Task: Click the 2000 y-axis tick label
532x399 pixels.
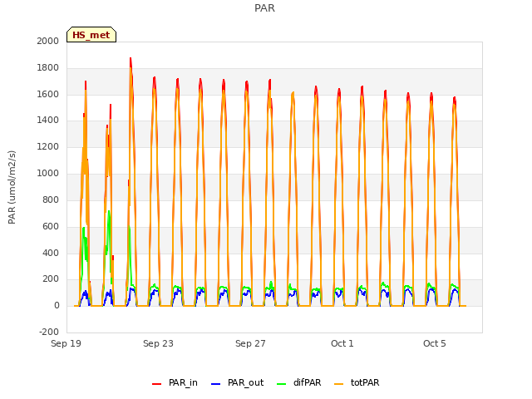Action: click(x=48, y=41)
